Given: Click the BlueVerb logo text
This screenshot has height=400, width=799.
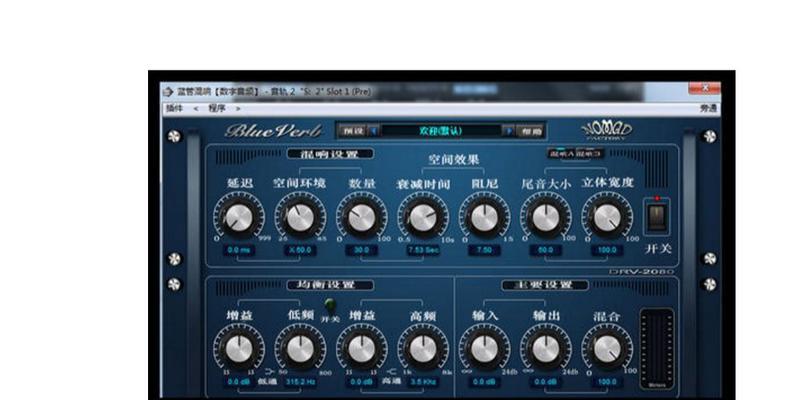Looking at the screenshot, I should click(273, 131).
